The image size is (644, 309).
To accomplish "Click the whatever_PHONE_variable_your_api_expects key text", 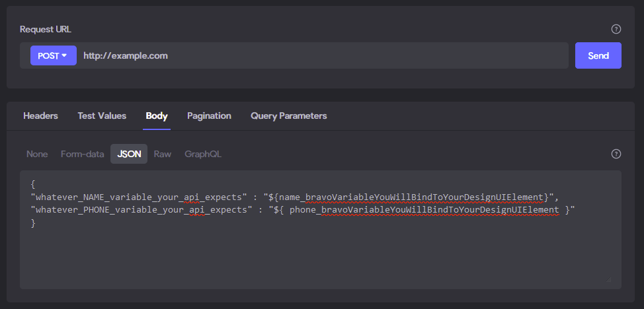I will pos(141,210).
